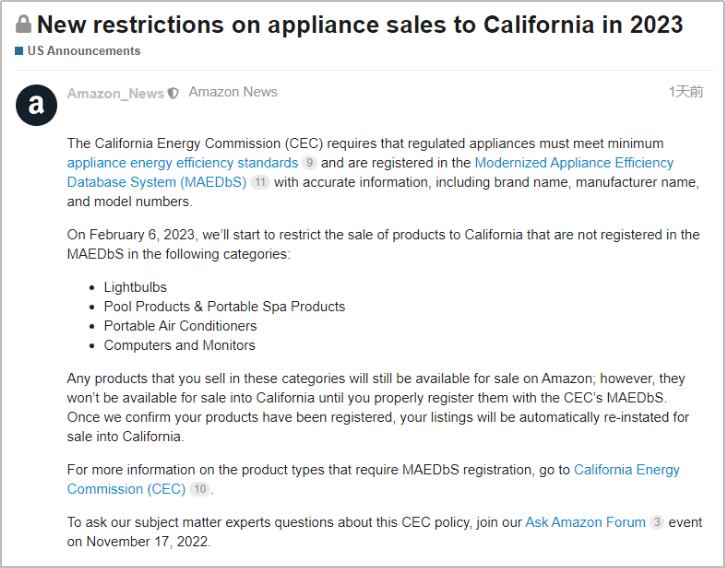This screenshot has height=568, width=725.
Task: Click the blue square category icon
Action: pos(19,51)
